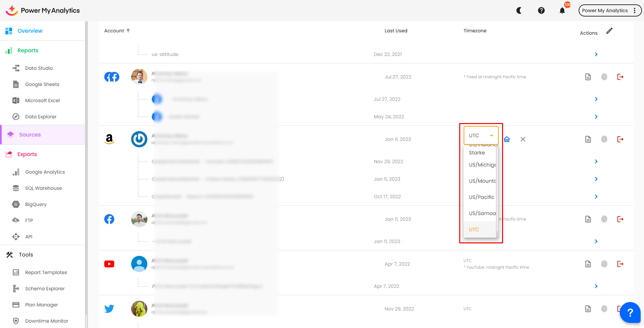Select US/Pacific from timezone list
The image size is (644, 328).
[x=481, y=197]
